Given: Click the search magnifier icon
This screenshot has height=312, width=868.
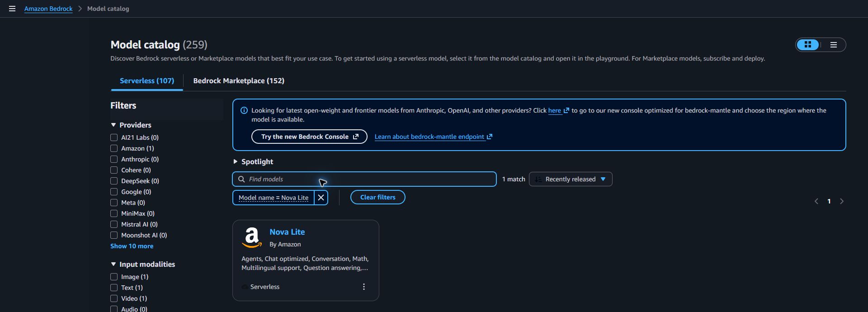Looking at the screenshot, I should click(241, 179).
